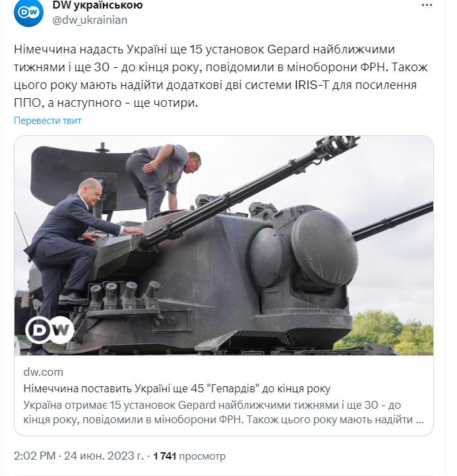Viewport: 457px width, 476px height.
Task: Open the @dw_ukrainian handle
Action: (90, 20)
